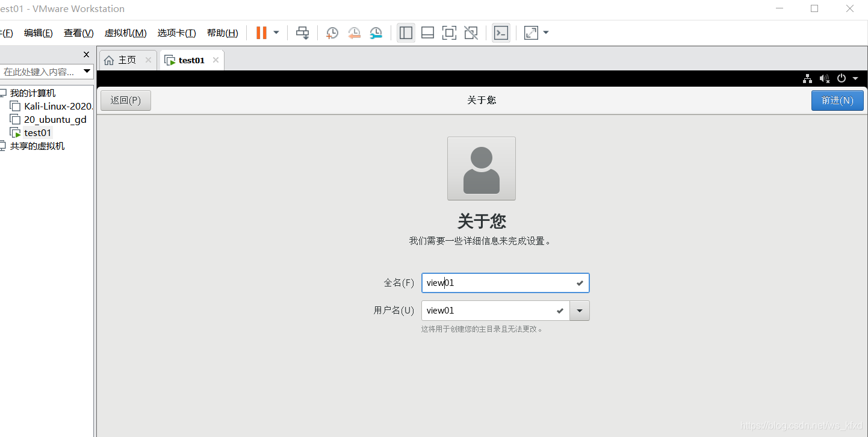Screen dimensions: 868x437
Task: Open the 选项卡(T) menu
Action: [x=177, y=33]
